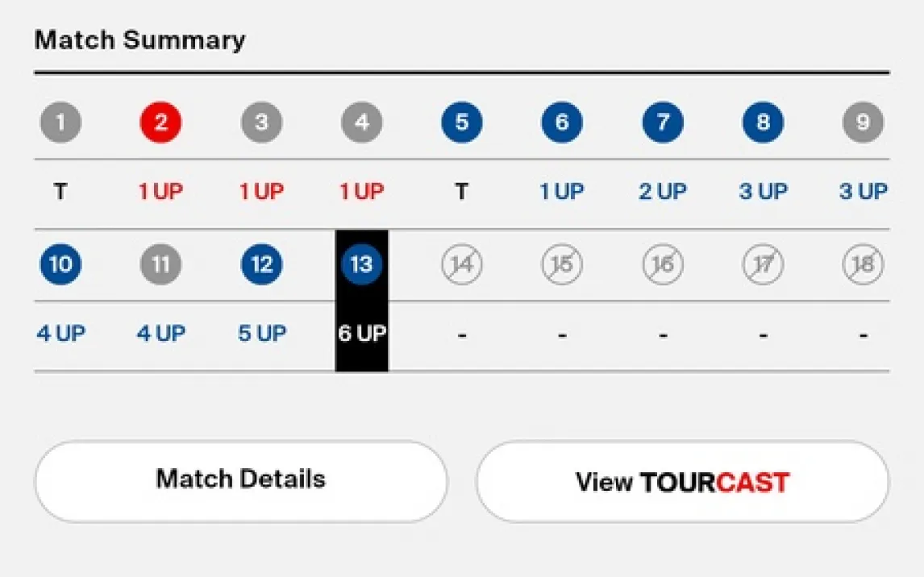924x577 pixels.
Task: Click the gray hole 9 circle
Action: (863, 123)
